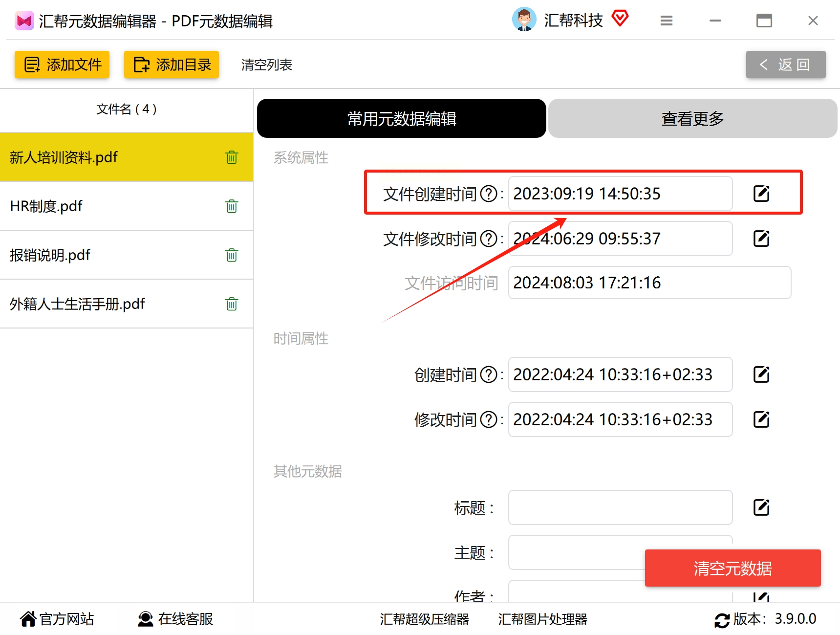Open the hamburger menu in title bar
840x635 pixels.
point(667,21)
